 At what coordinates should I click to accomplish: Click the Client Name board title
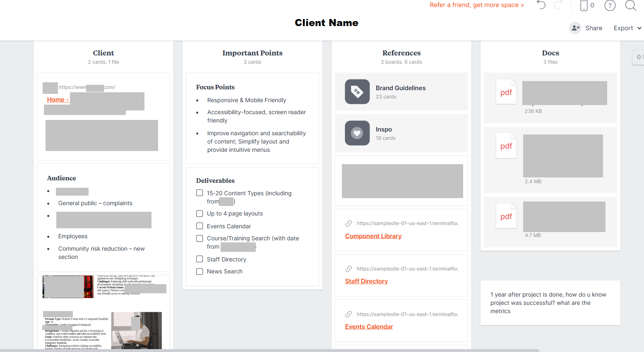(327, 23)
